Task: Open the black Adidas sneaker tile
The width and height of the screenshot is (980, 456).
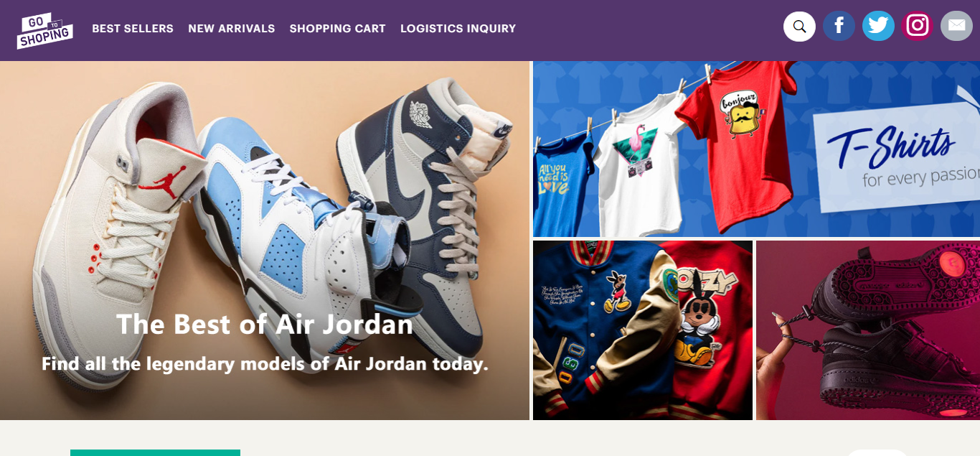Action: pyautogui.click(x=868, y=330)
